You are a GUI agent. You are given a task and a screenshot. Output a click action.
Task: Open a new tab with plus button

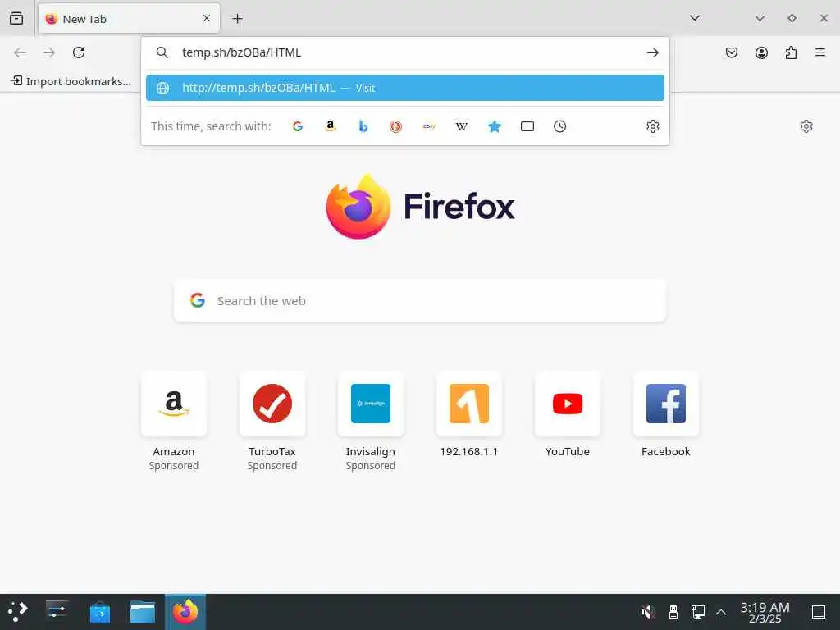coord(237,19)
